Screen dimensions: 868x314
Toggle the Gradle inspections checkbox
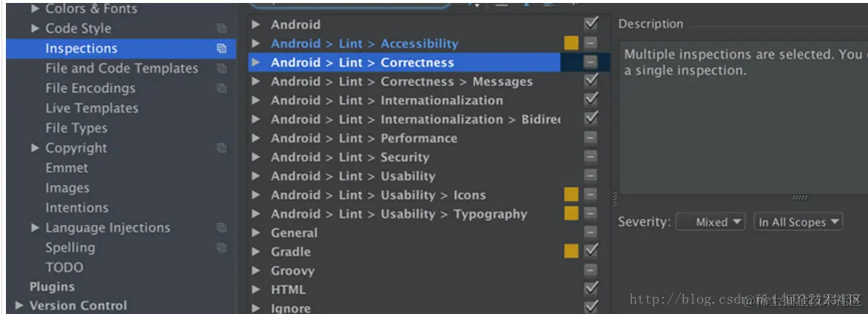pyautogui.click(x=590, y=252)
